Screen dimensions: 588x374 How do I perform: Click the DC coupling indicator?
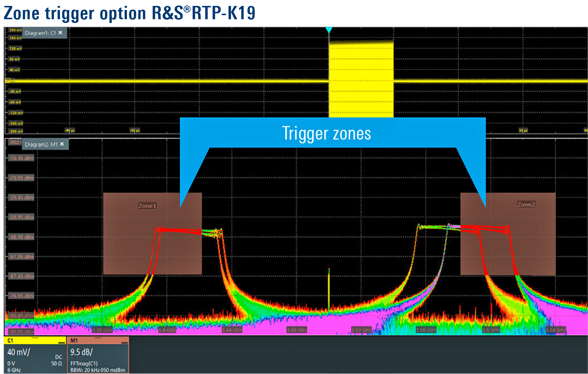point(58,357)
